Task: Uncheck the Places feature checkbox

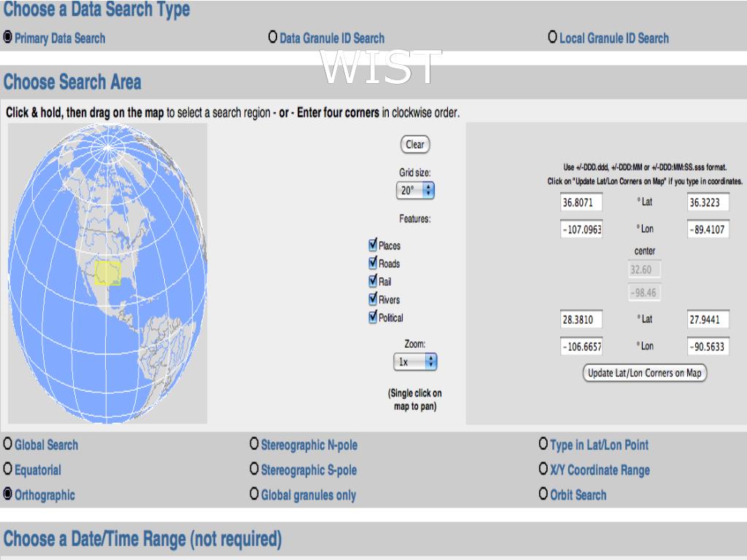Action: 373,245
